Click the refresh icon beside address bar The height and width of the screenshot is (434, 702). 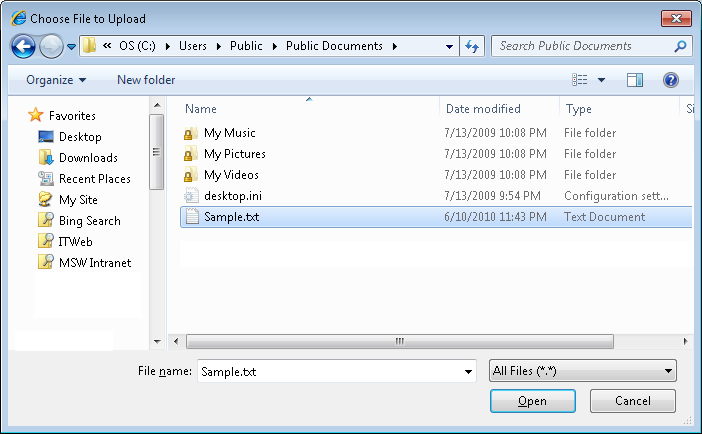click(x=473, y=46)
